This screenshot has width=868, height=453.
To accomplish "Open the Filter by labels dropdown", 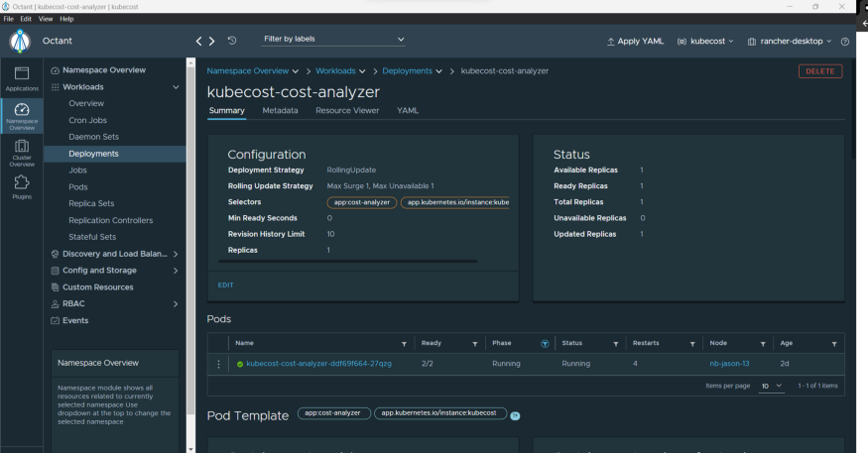I will (x=333, y=40).
